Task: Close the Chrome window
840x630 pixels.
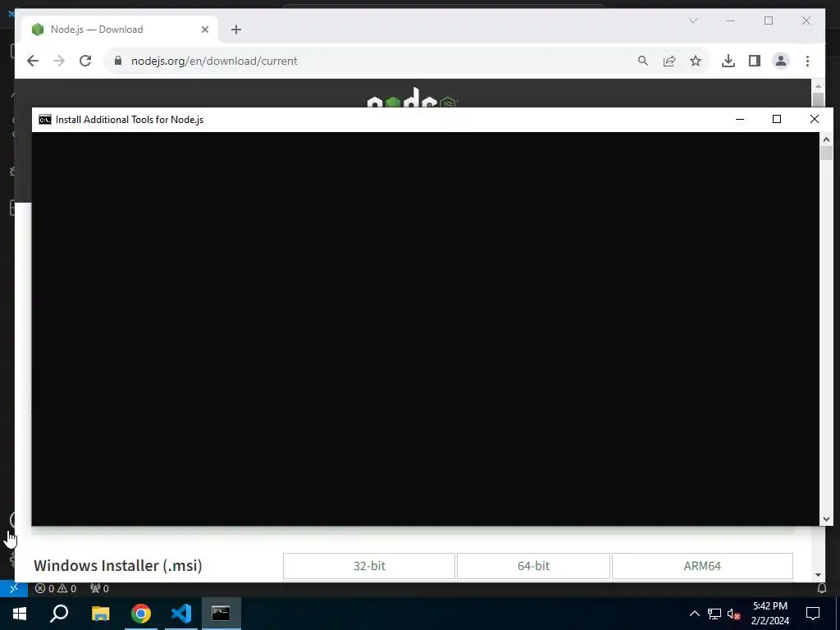Action: coord(806,21)
